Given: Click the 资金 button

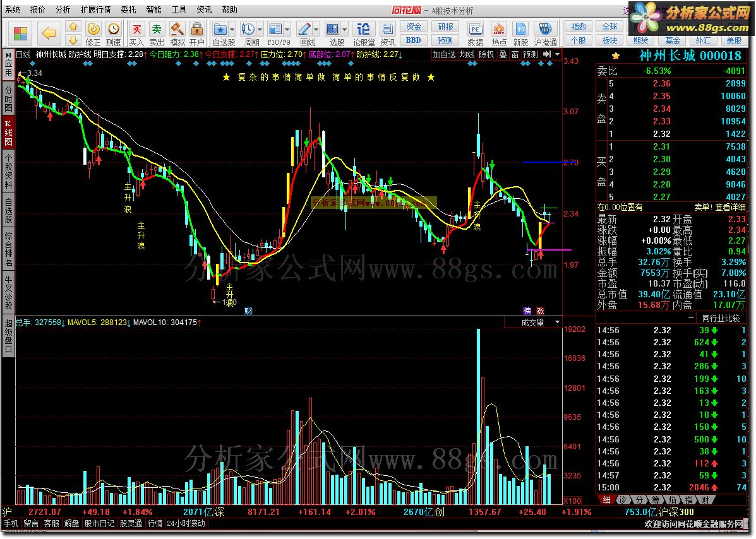Looking at the screenshot, I should [414, 27].
